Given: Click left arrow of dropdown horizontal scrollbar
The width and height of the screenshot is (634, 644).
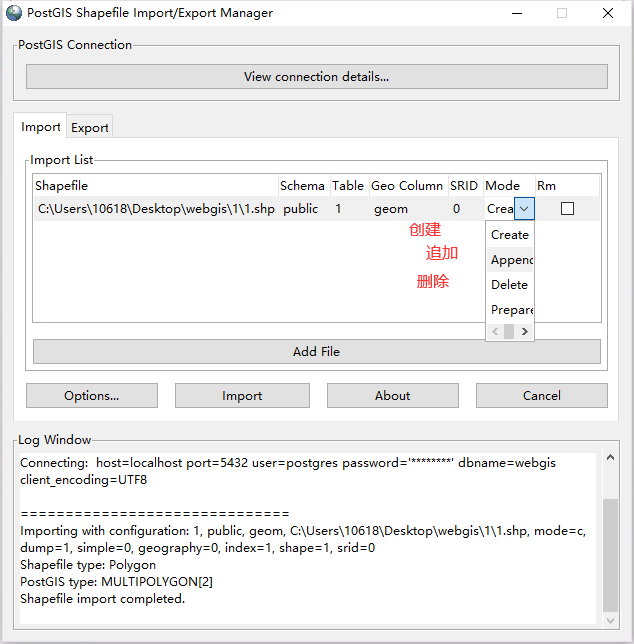Looking at the screenshot, I should click(495, 331).
